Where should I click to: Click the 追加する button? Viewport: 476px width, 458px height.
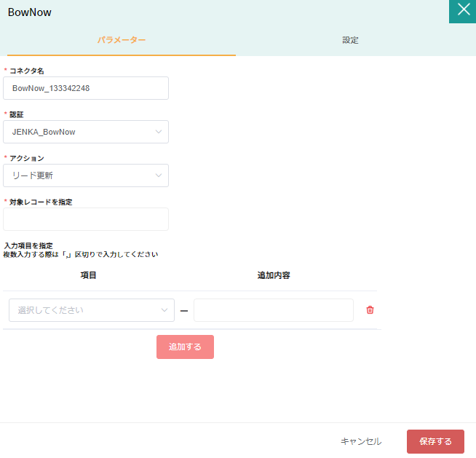[x=185, y=347]
